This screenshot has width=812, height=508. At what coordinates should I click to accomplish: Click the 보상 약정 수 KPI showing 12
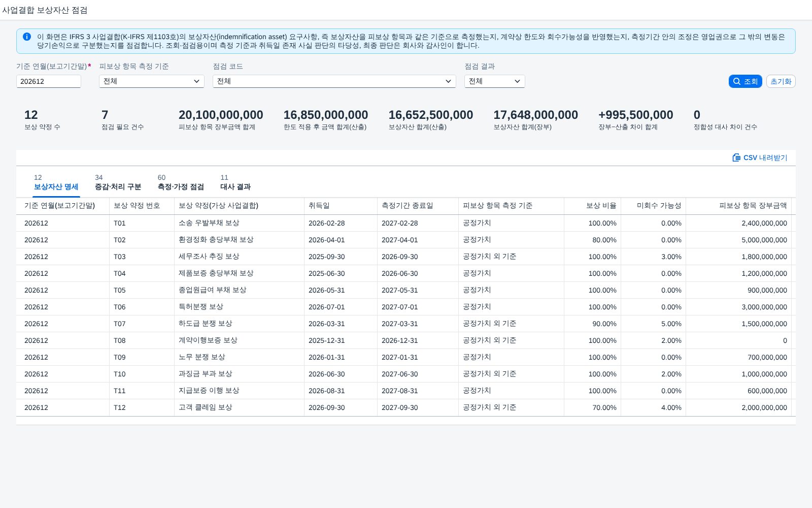[x=42, y=120]
